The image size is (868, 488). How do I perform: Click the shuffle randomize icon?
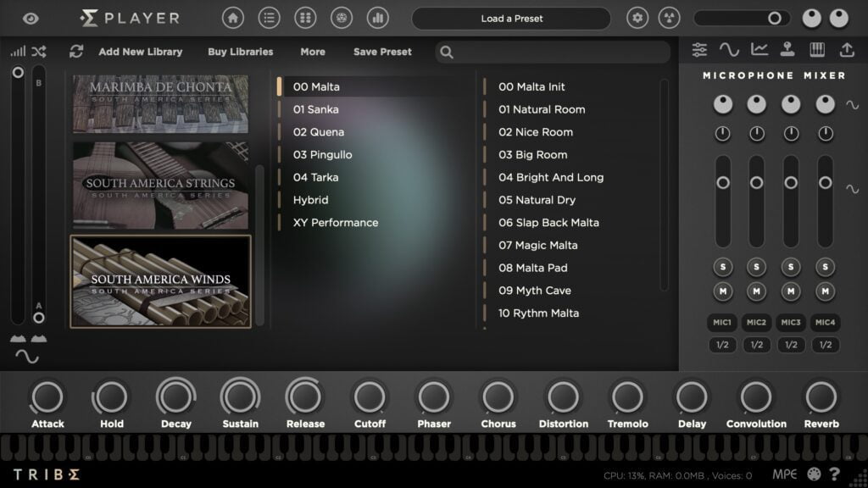[39, 52]
